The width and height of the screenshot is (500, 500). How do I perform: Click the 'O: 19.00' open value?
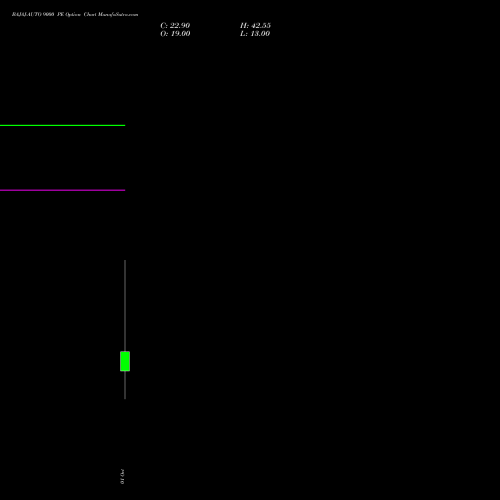click(175, 34)
